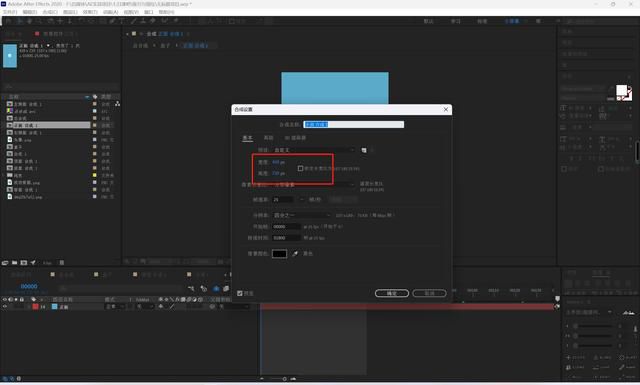Select the Eraser tool
The width and height of the screenshot is (640, 385).
(x=153, y=21)
